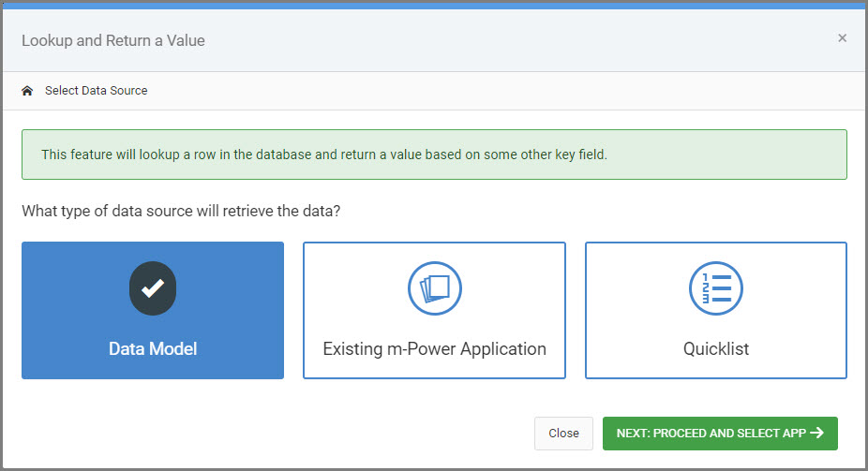
Task: Click the Close button
Action: tap(563, 434)
